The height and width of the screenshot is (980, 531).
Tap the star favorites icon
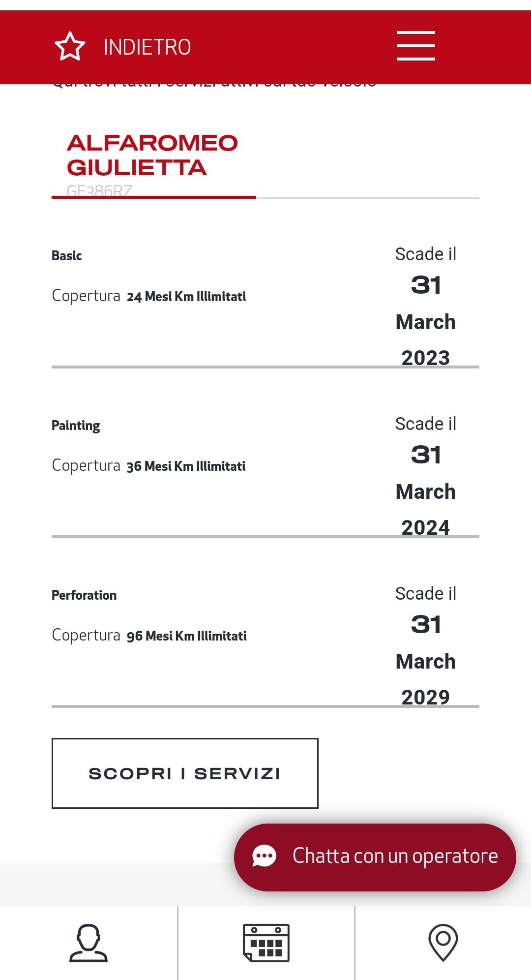70,47
